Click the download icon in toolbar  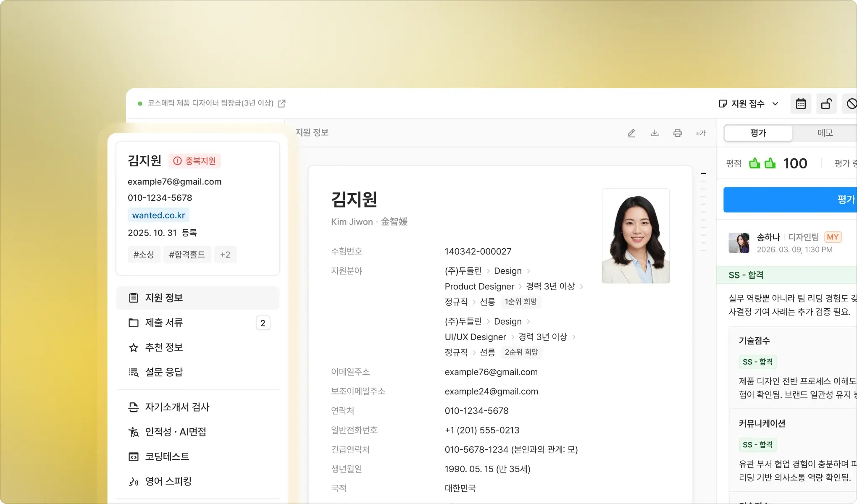point(655,133)
